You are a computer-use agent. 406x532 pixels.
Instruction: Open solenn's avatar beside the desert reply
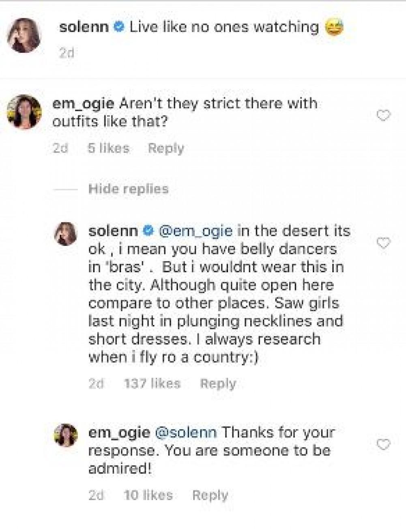66,234
